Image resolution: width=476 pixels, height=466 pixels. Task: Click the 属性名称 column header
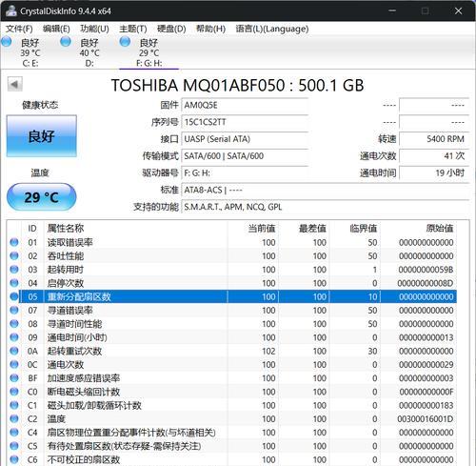click(x=66, y=228)
